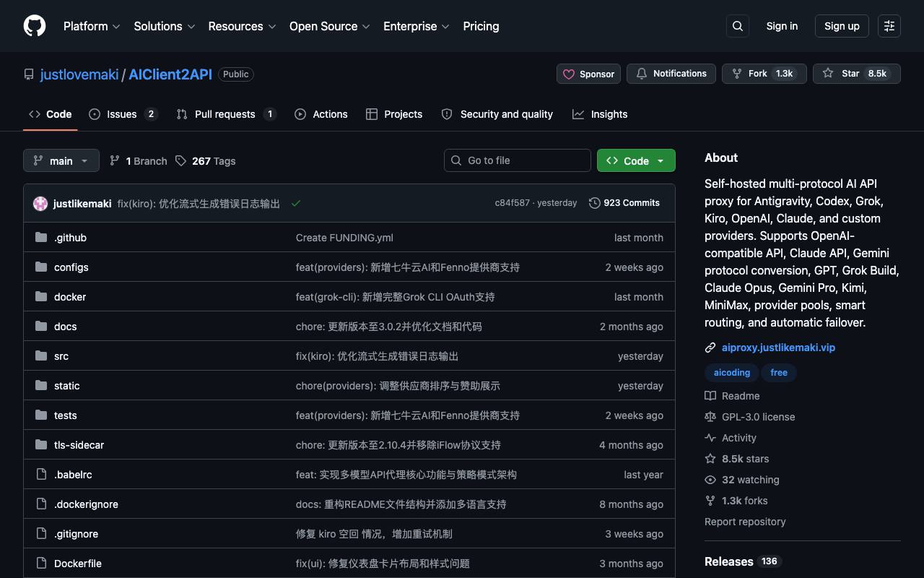Fork the repository with Fork button
Viewport: 924px width, 578px height.
pos(764,74)
